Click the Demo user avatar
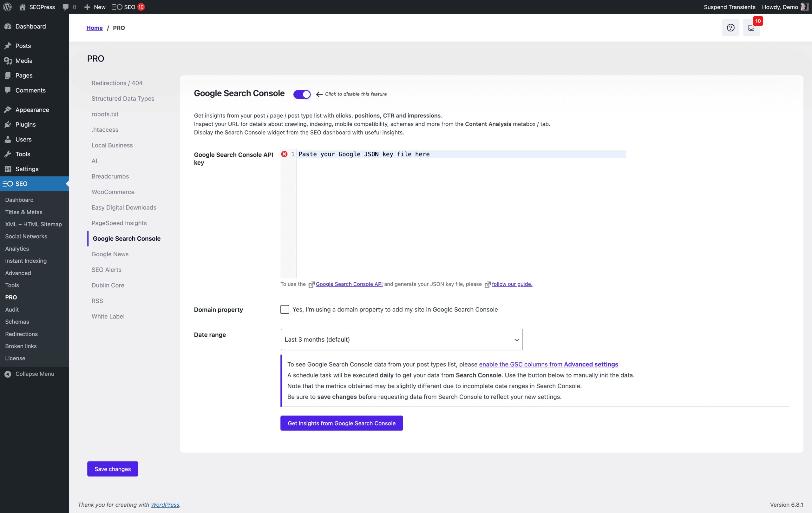The height and width of the screenshot is (513, 812). (805, 7)
